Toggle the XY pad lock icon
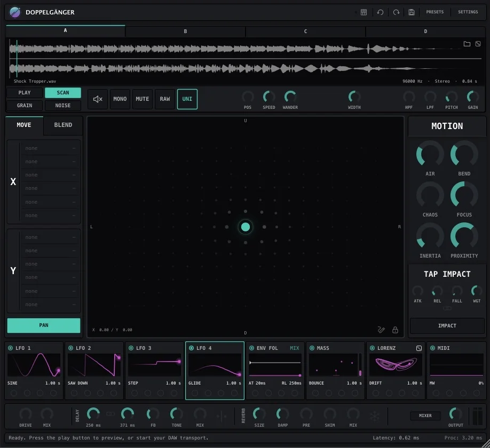Viewport: 490px width, 448px height. pos(395,330)
